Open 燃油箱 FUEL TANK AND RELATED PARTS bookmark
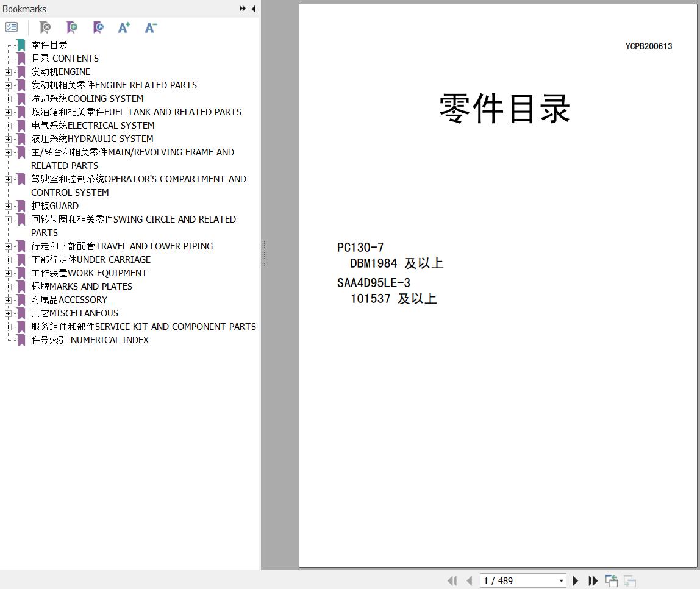The width and height of the screenshot is (700, 589). [136, 112]
